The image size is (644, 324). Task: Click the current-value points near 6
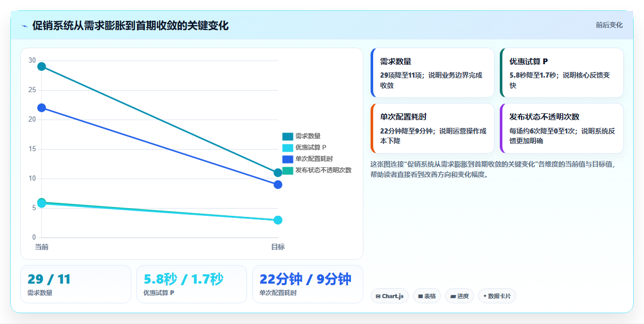(x=41, y=203)
